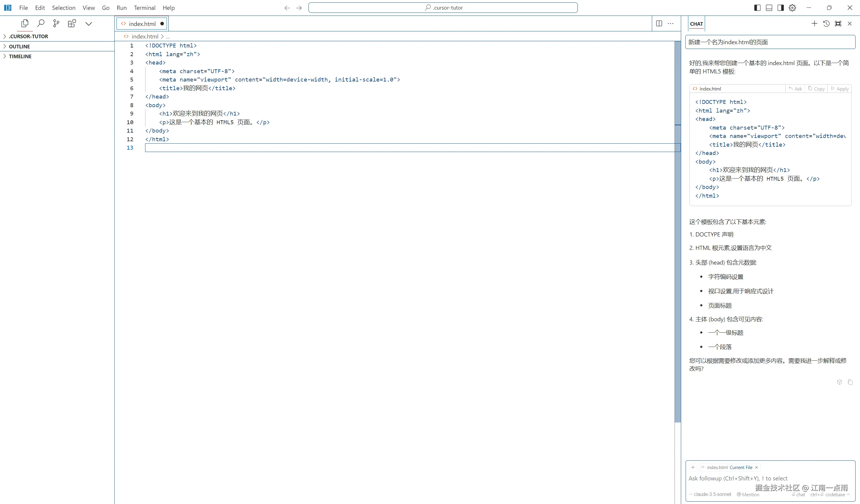The width and height of the screenshot is (860, 504).
Task: Expand the .CURSOR-TUTOR folder section
Action: point(28,36)
